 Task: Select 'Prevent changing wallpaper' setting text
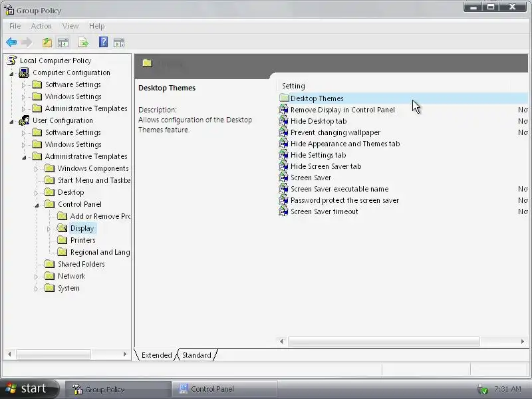pyautogui.click(x=335, y=132)
